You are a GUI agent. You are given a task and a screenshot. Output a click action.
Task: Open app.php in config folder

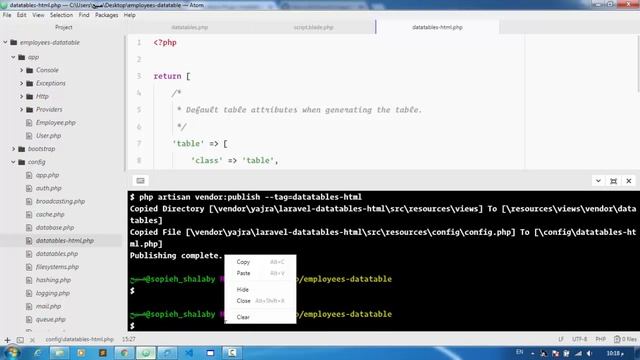click(x=47, y=175)
